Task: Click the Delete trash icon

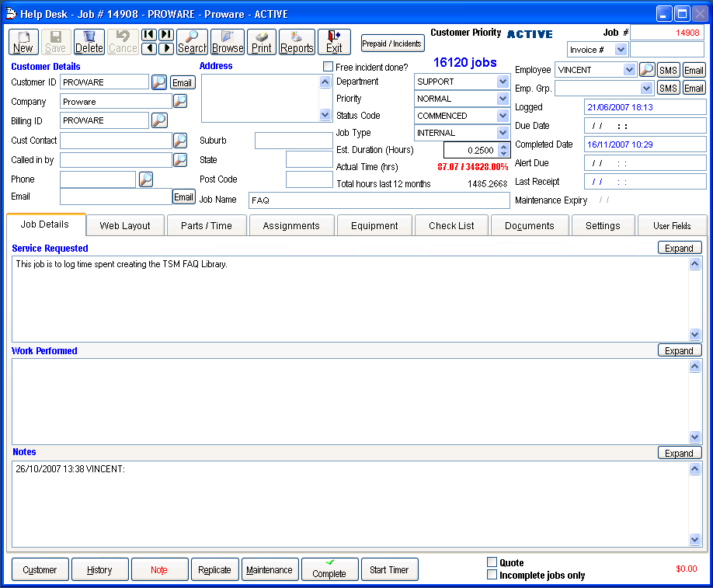Action: (89, 42)
